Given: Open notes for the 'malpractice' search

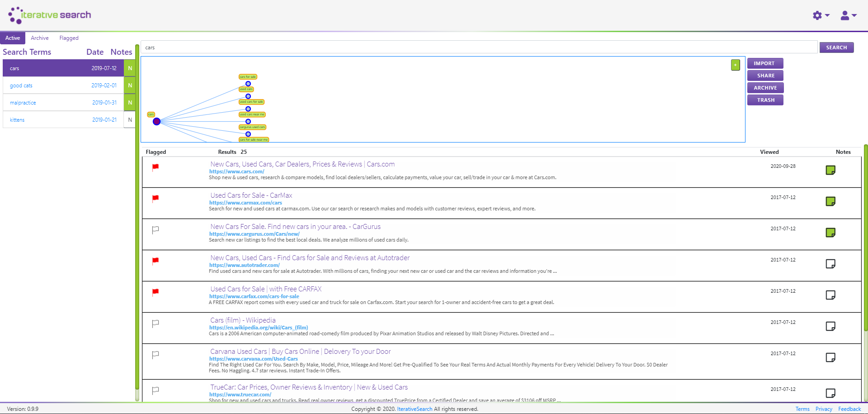Looking at the screenshot, I should click(x=130, y=103).
